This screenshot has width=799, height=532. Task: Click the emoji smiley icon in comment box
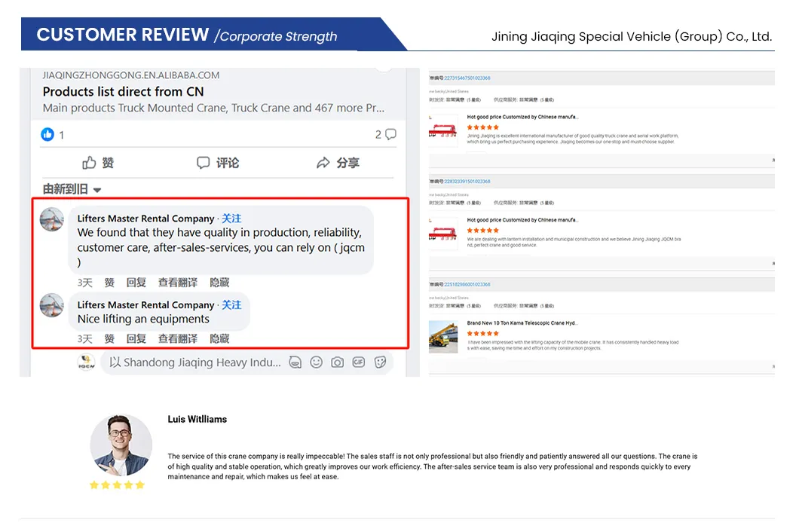317,362
